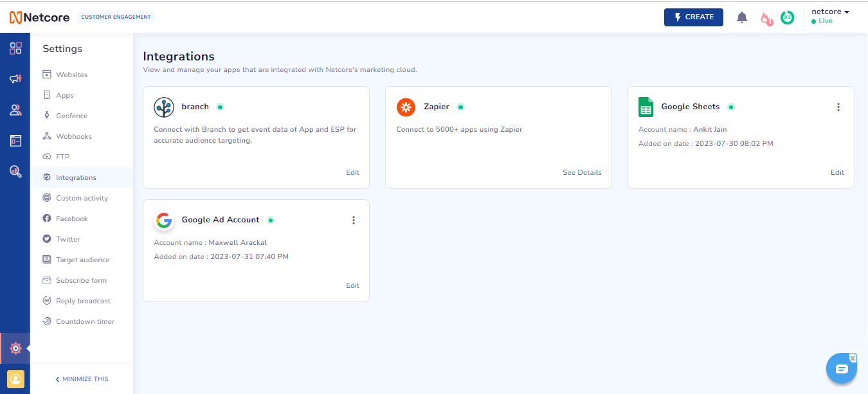The width and height of the screenshot is (868, 394).
Task: Click the green status dot beside Zapier
Action: 460,107
